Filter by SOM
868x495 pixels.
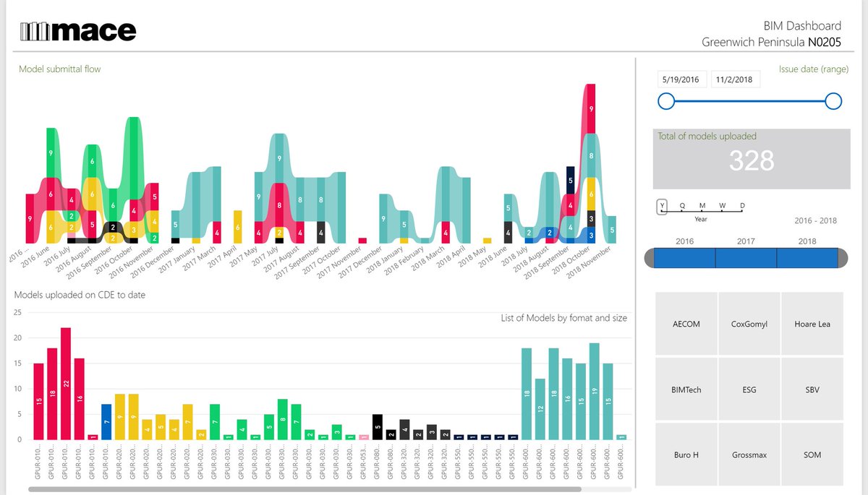812,455
